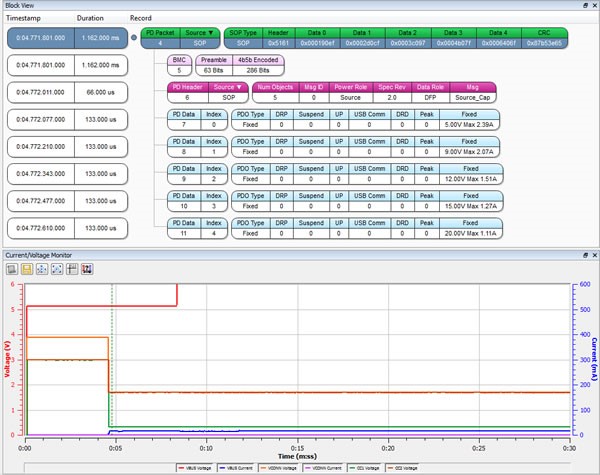Select the timestamp 0:04.772.477.000 row
This screenshot has height=475, width=600.
pyautogui.click(x=67, y=201)
